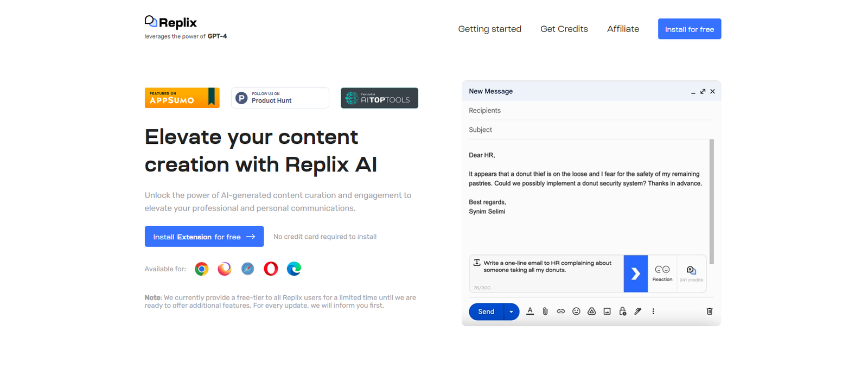
Task: Open the more options three-dot menu
Action: [x=653, y=311]
